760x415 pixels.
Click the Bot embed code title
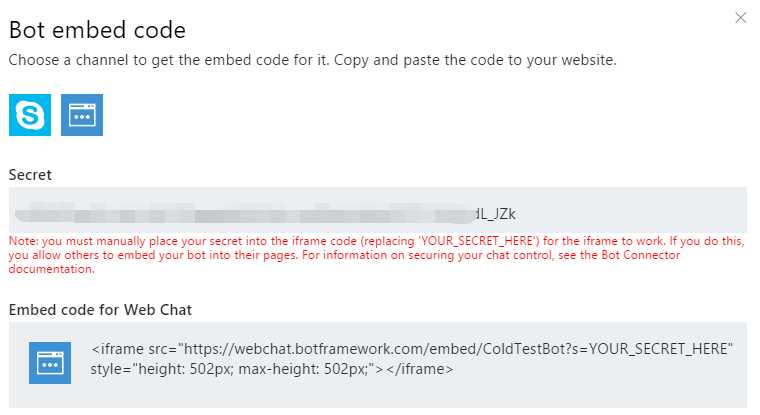click(x=97, y=30)
